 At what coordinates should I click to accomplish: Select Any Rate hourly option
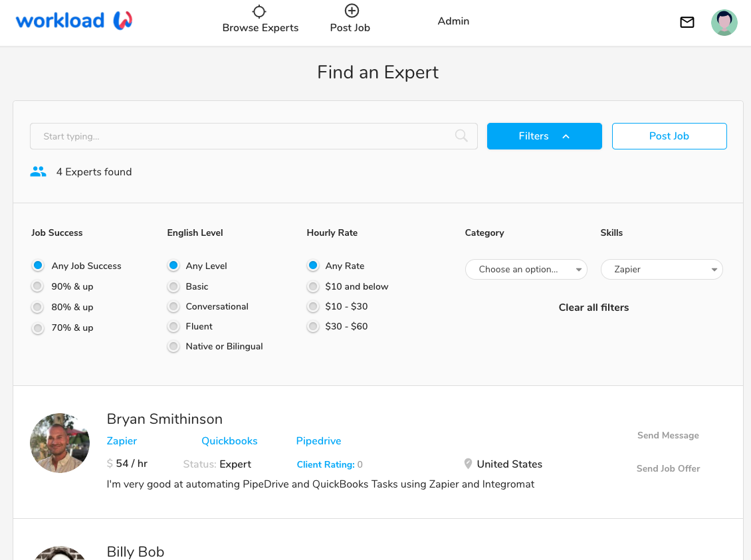(313, 265)
